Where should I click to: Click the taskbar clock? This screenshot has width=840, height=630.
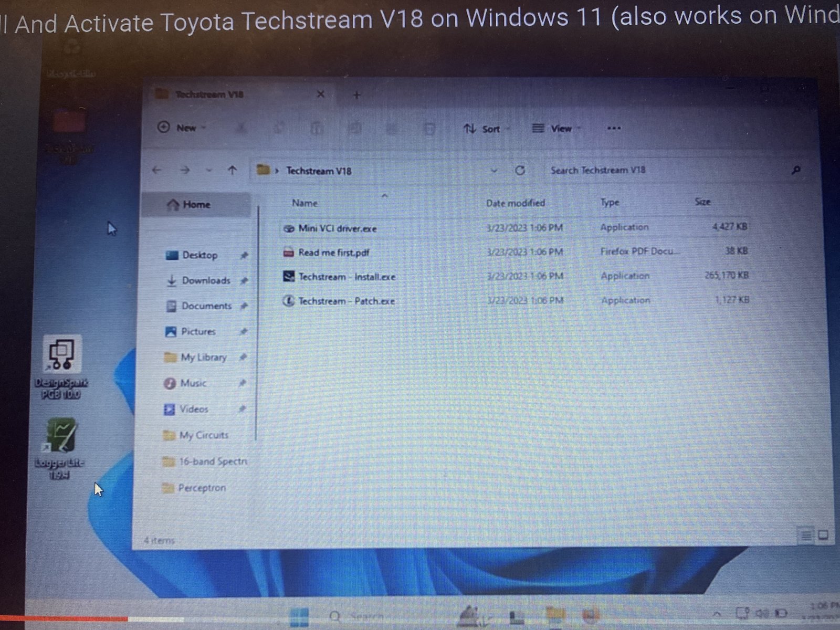pyautogui.click(x=822, y=612)
